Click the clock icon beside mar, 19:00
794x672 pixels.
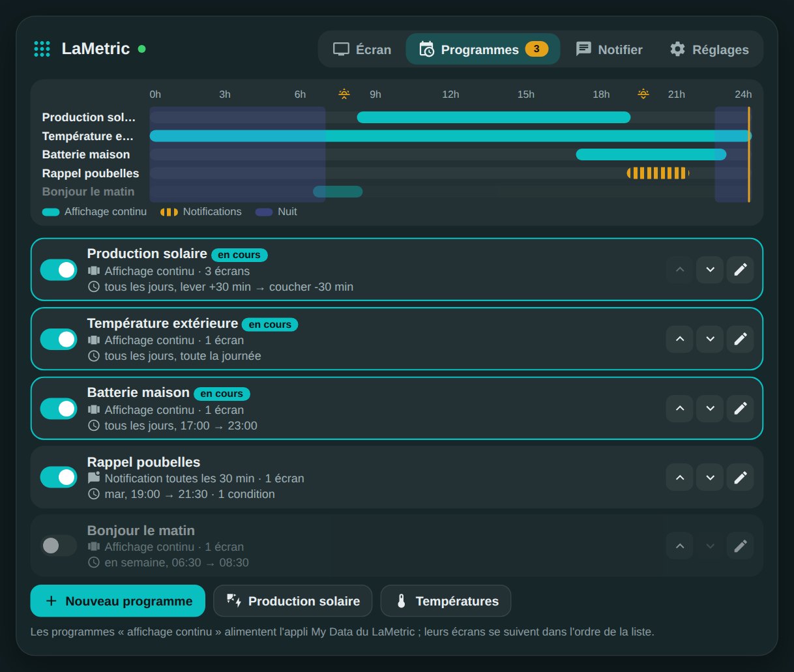[94, 494]
